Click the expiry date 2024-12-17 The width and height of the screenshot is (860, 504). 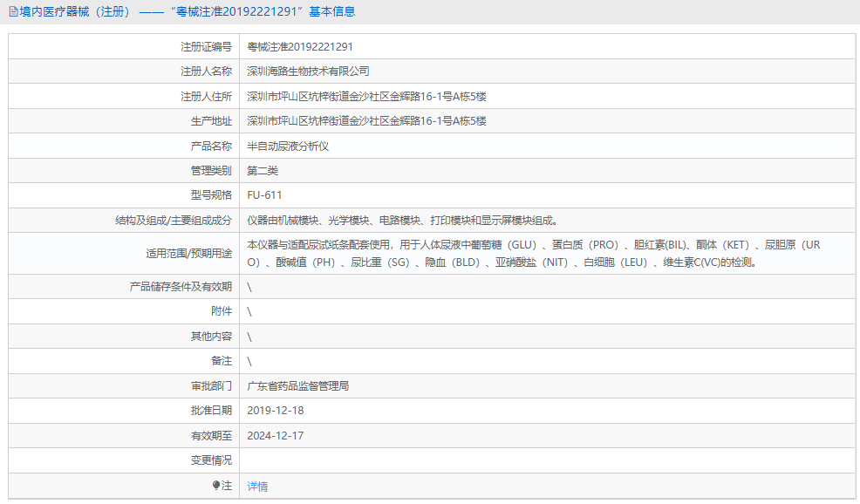point(276,434)
